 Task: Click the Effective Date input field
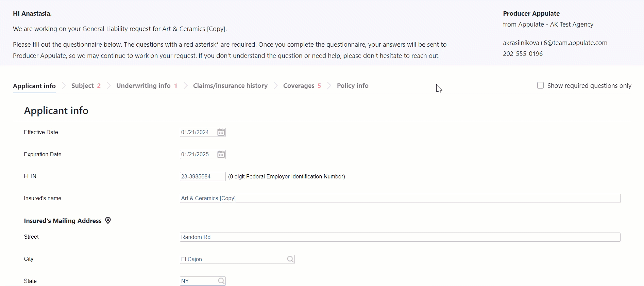coord(198,132)
